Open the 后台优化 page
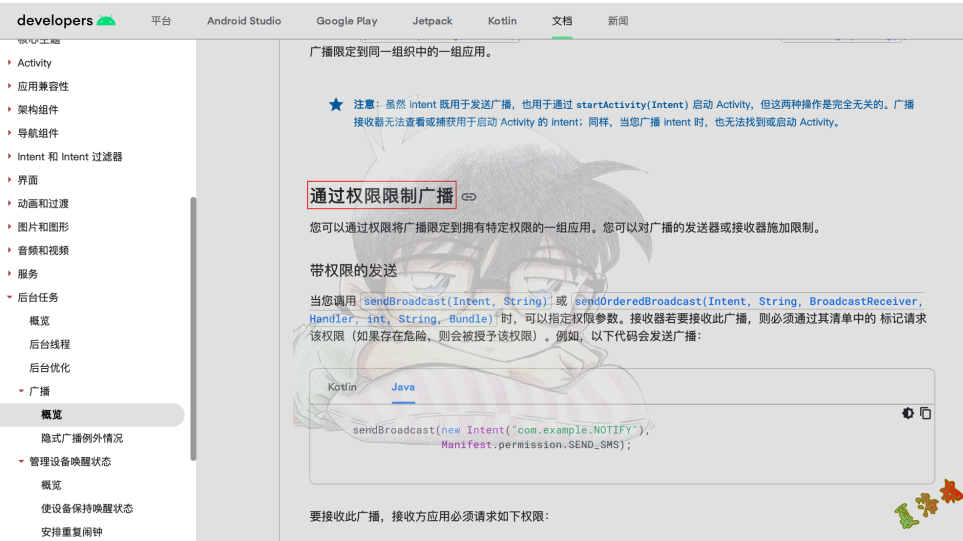 (x=50, y=367)
